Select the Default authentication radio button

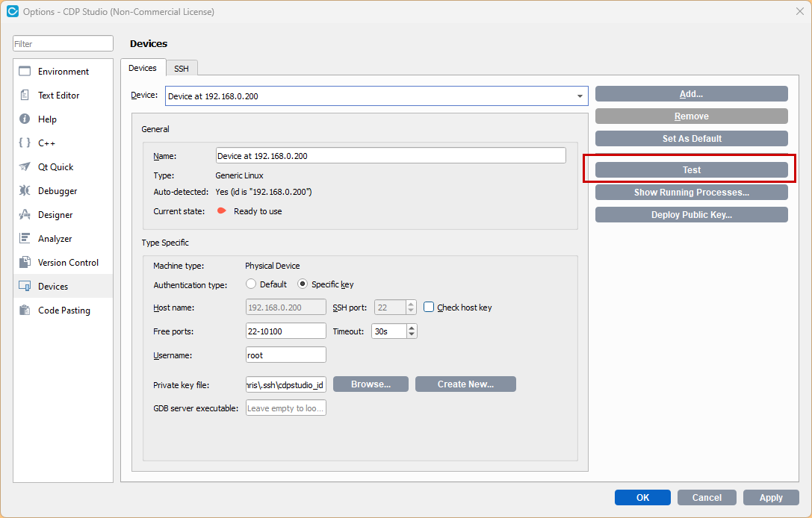coord(251,284)
